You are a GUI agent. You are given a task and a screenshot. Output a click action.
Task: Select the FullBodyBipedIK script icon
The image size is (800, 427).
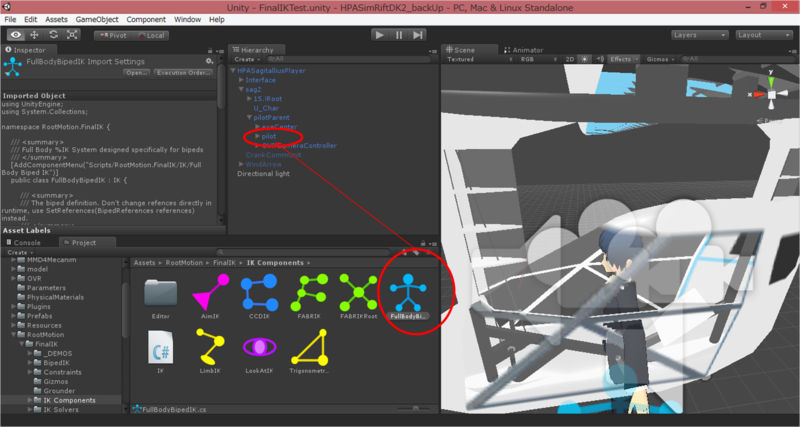coord(408,292)
